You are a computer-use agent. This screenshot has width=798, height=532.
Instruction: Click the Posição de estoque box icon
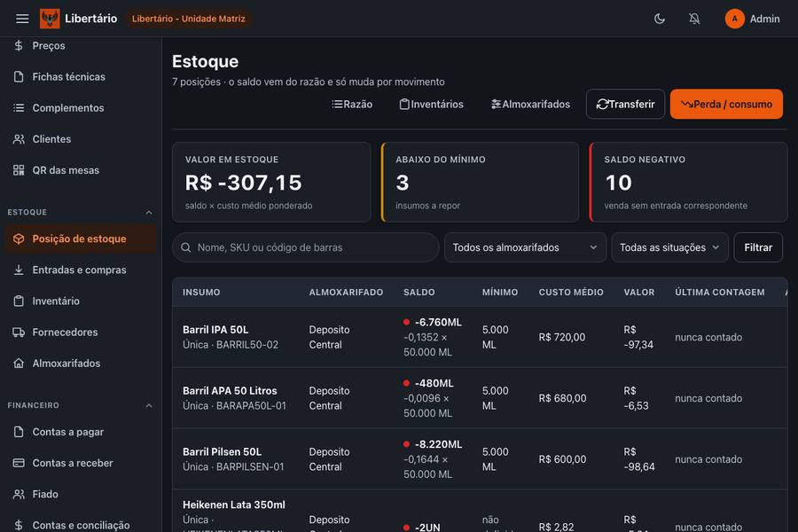(x=19, y=239)
